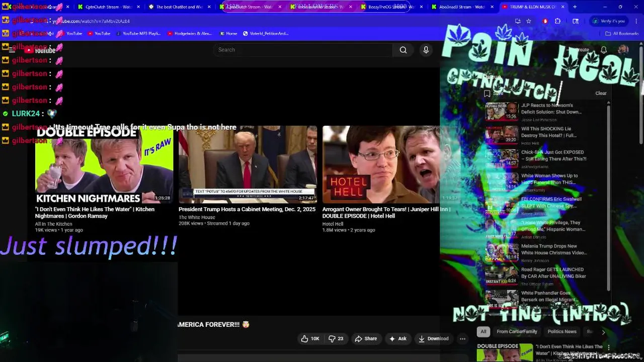Image resolution: width=644 pixels, height=362 pixels.
Task: Dislike the video showing 23
Action: 336,338
